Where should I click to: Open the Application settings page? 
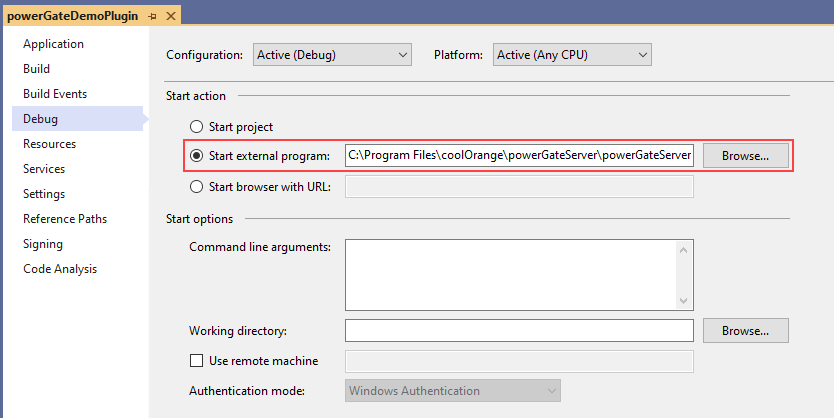(x=53, y=44)
